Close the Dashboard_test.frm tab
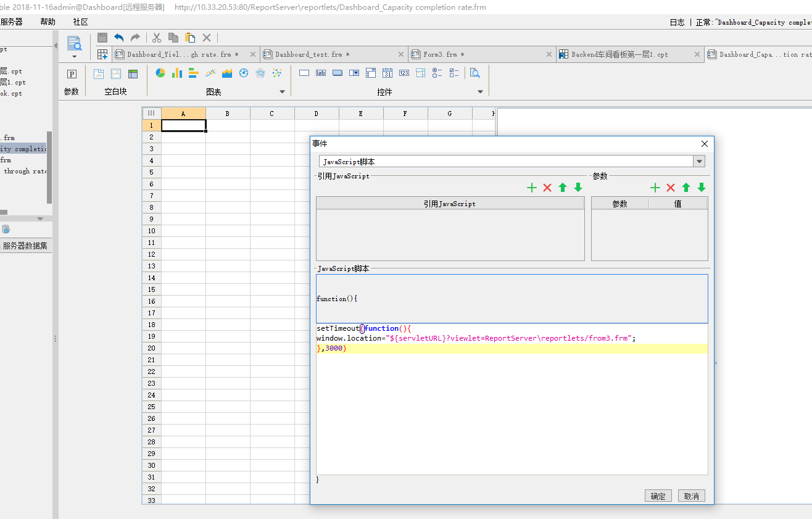This screenshot has height=519, width=812. point(401,54)
